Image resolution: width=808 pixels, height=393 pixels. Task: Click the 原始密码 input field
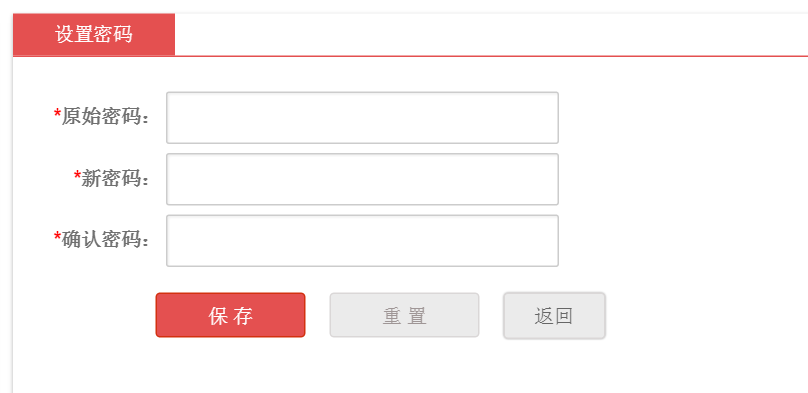(x=362, y=118)
